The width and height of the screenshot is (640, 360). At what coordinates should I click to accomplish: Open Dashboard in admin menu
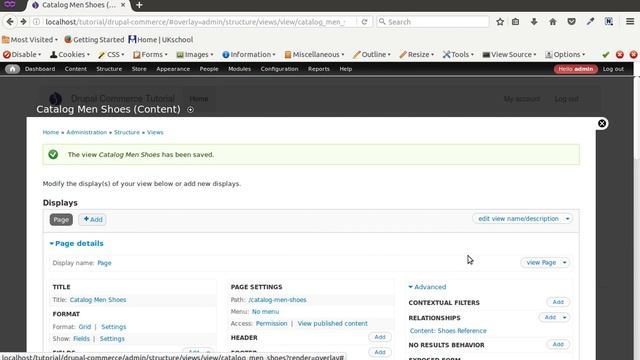[x=40, y=69]
